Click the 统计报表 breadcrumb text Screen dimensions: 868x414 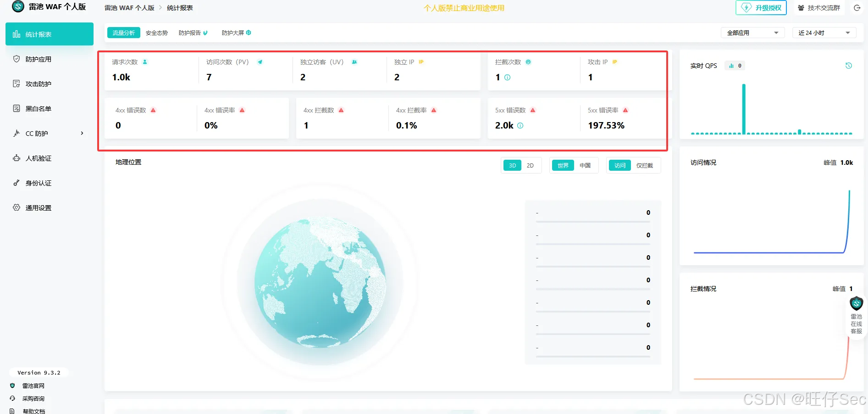(180, 8)
